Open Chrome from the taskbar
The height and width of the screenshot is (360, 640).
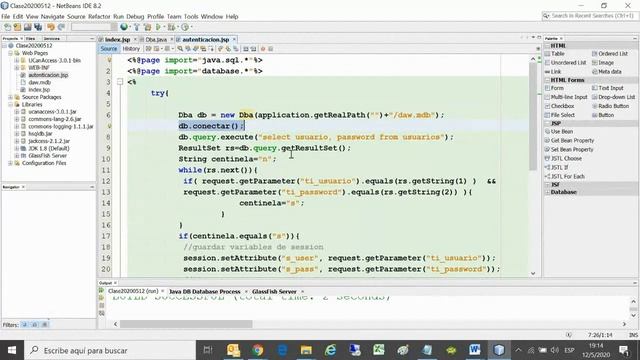click(258, 350)
